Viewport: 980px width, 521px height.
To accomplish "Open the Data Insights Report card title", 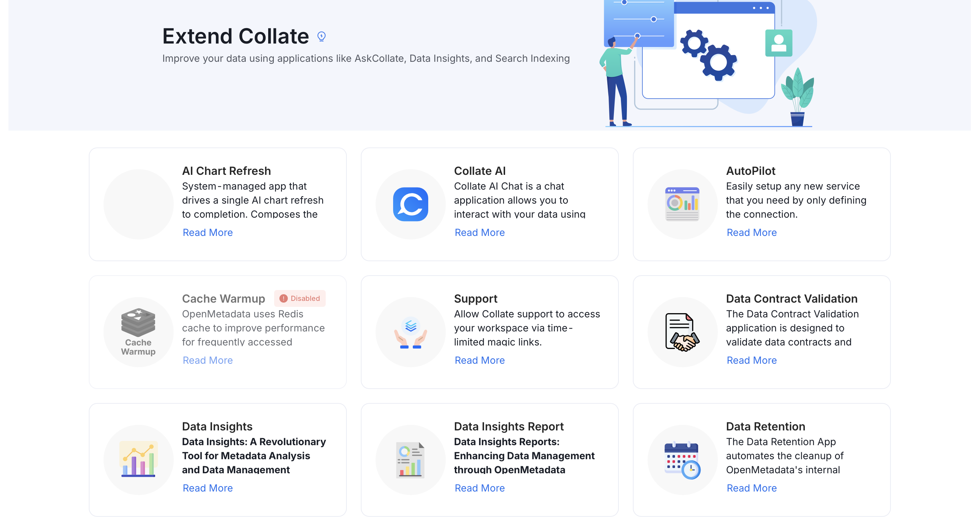I will pos(509,427).
